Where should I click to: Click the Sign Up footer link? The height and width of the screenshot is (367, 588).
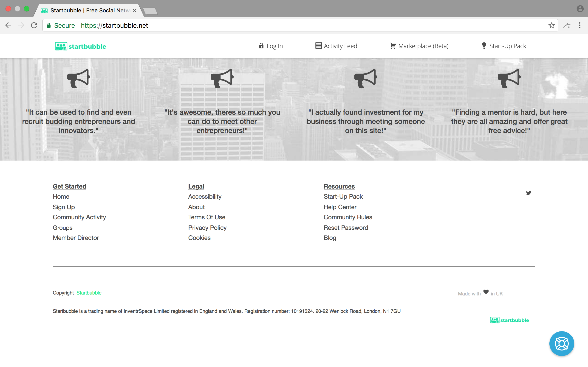(64, 207)
